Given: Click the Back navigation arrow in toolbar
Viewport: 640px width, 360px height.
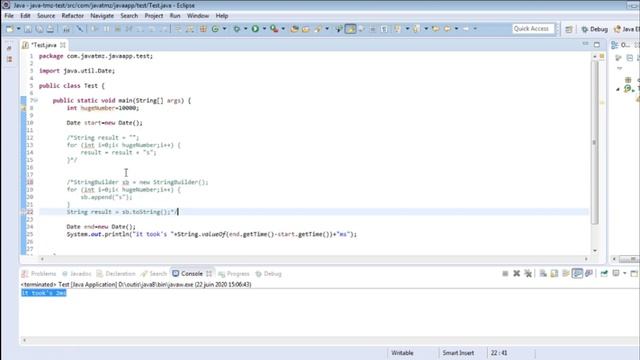Looking at the screenshot, I should (447, 29).
